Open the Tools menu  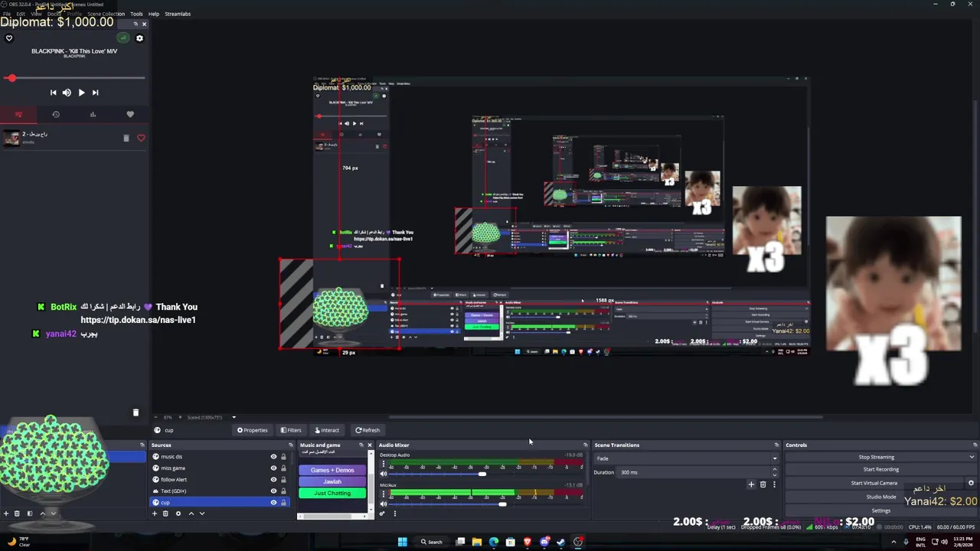[x=136, y=14]
